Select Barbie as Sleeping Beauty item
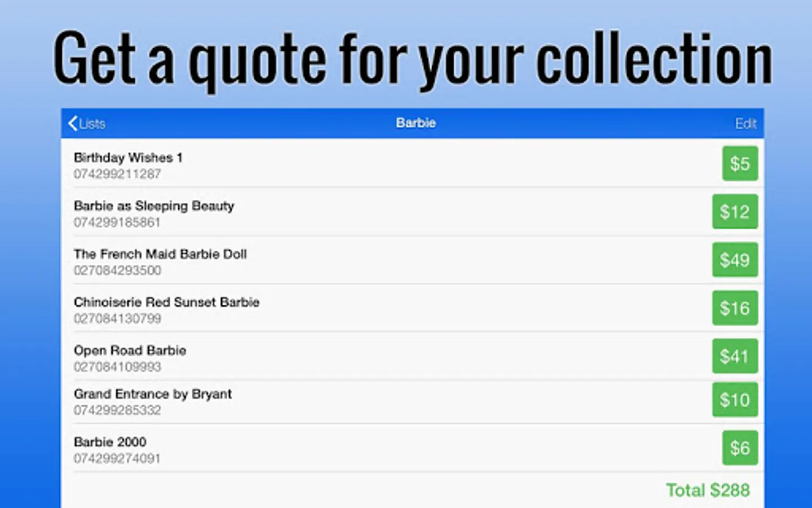This screenshot has height=508, width=812. (153, 206)
